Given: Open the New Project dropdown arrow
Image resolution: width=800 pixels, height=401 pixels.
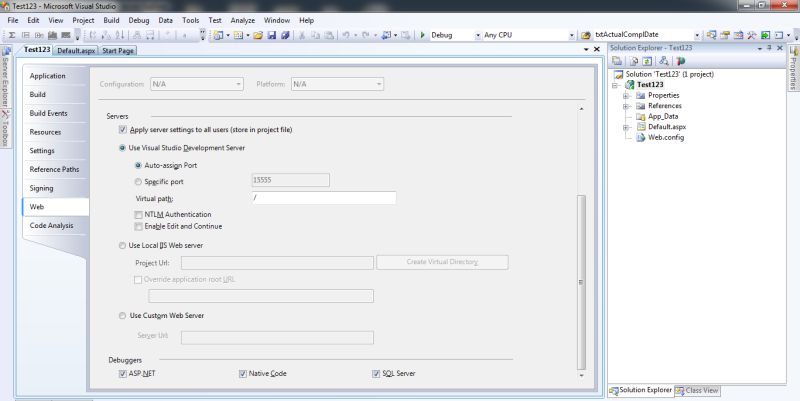Looking at the screenshot, I should point(228,35).
